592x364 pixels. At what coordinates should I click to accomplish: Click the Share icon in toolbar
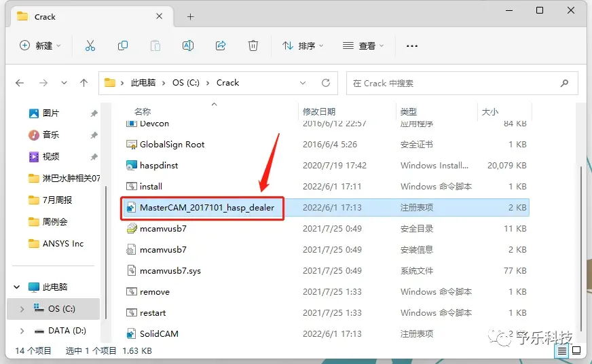tap(221, 45)
